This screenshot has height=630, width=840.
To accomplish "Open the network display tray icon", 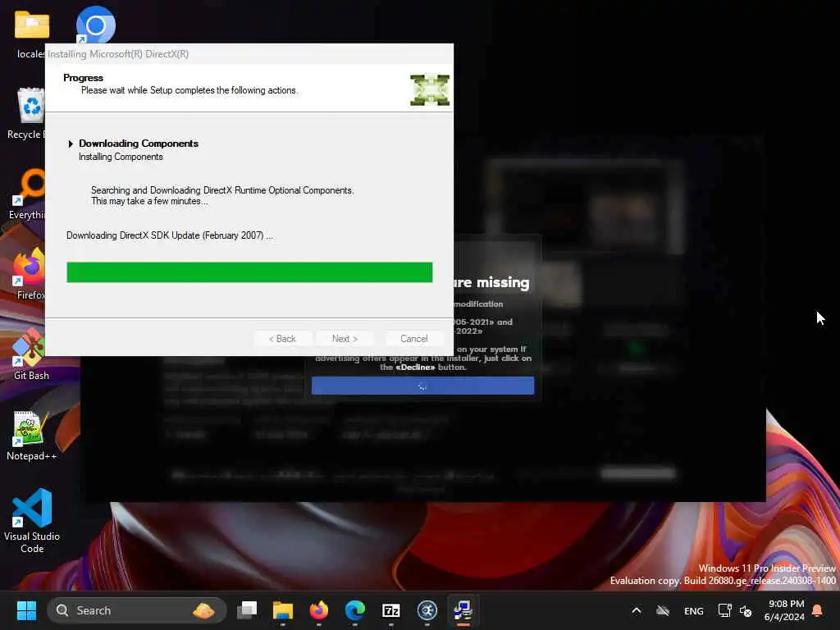I will point(724,610).
